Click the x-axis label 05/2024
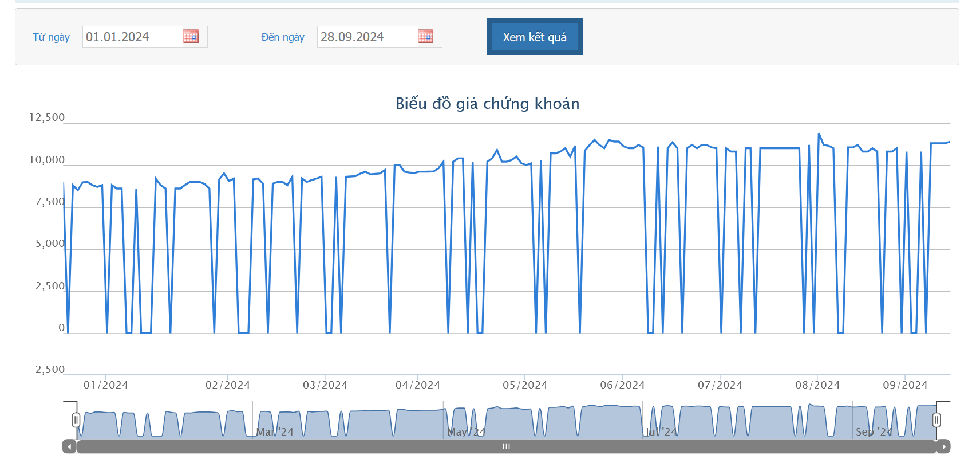The image size is (980, 459). point(525,385)
